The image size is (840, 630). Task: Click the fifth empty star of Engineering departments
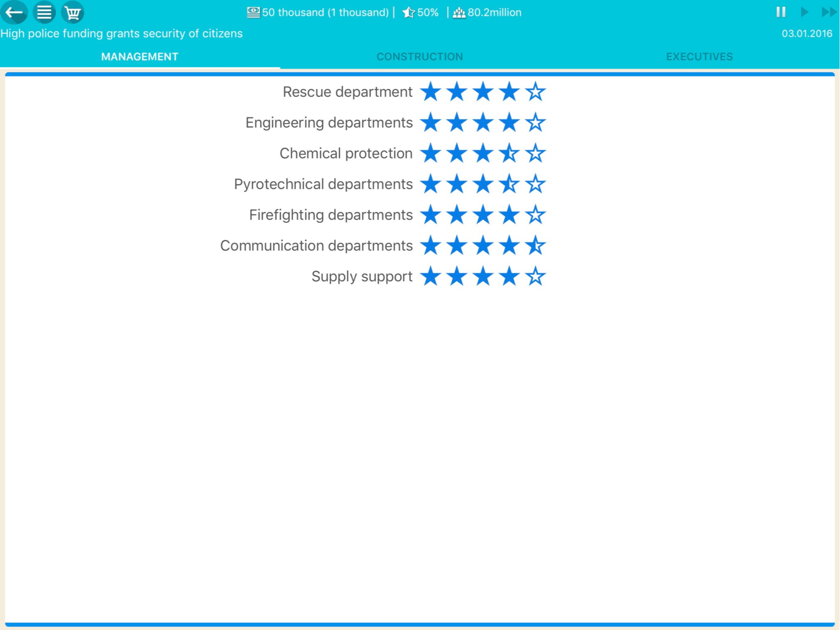(x=535, y=122)
